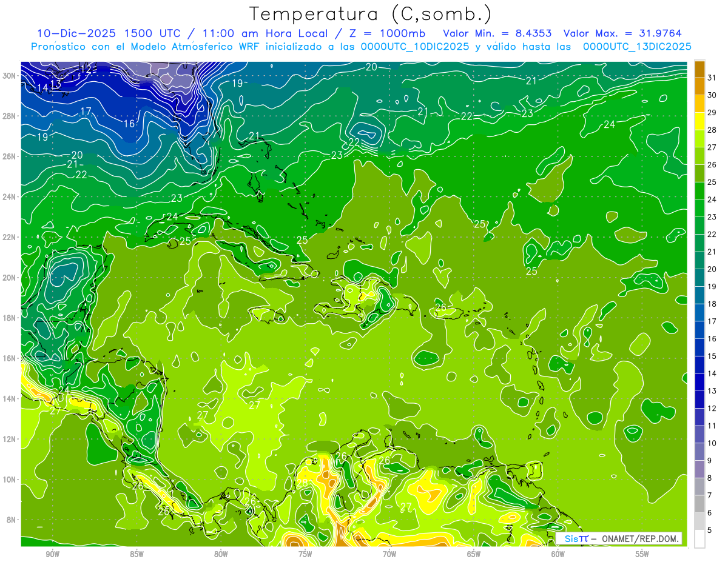Click the 55W longitude axis label
Viewport: 728px width, 562px height.
click(642, 554)
